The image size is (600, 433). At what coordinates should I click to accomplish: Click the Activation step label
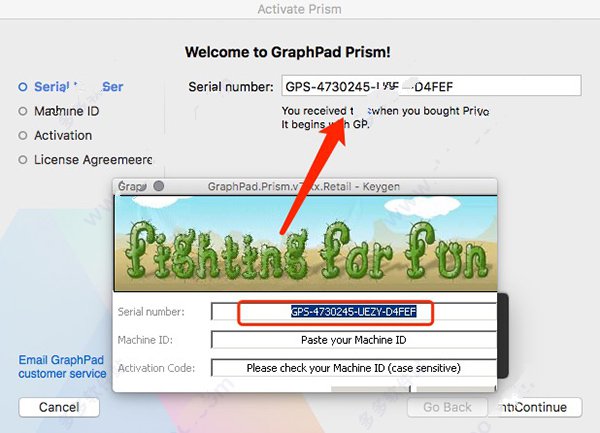coord(63,135)
